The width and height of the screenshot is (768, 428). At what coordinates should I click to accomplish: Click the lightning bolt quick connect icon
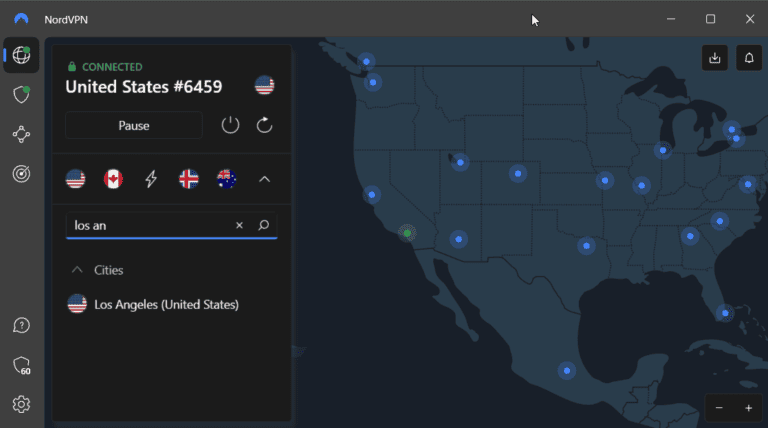[x=151, y=179]
